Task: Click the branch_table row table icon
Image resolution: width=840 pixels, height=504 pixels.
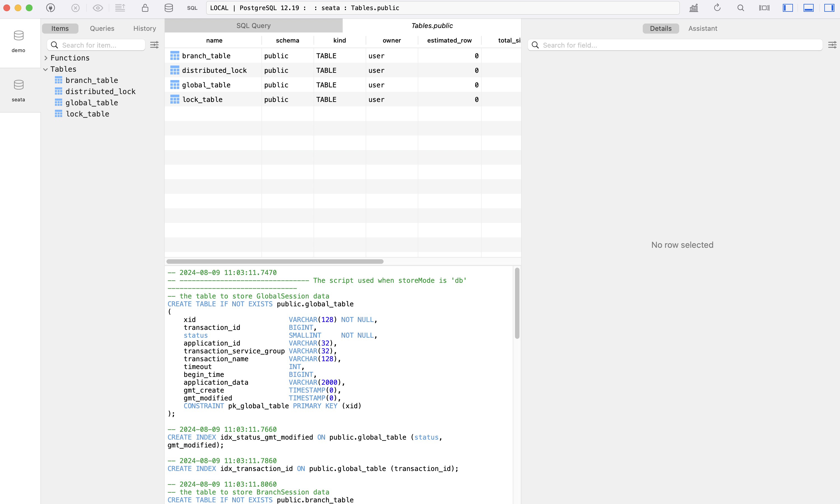Action: pos(175,56)
